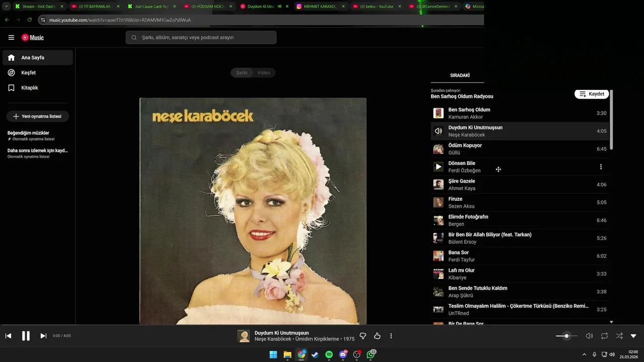The image size is (644, 362).
Task: Open Steam from taskbar
Action: pos(315,354)
